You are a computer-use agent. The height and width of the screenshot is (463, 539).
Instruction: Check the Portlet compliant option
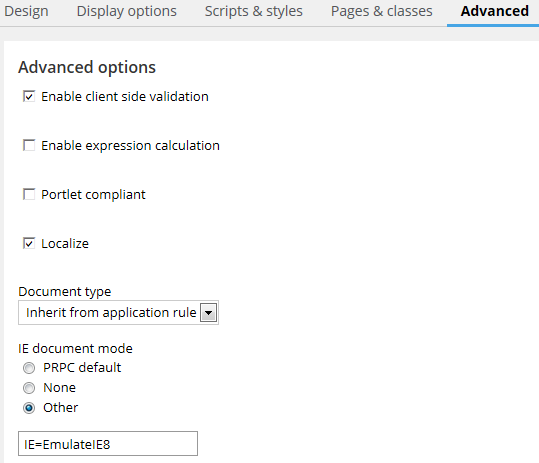29,195
